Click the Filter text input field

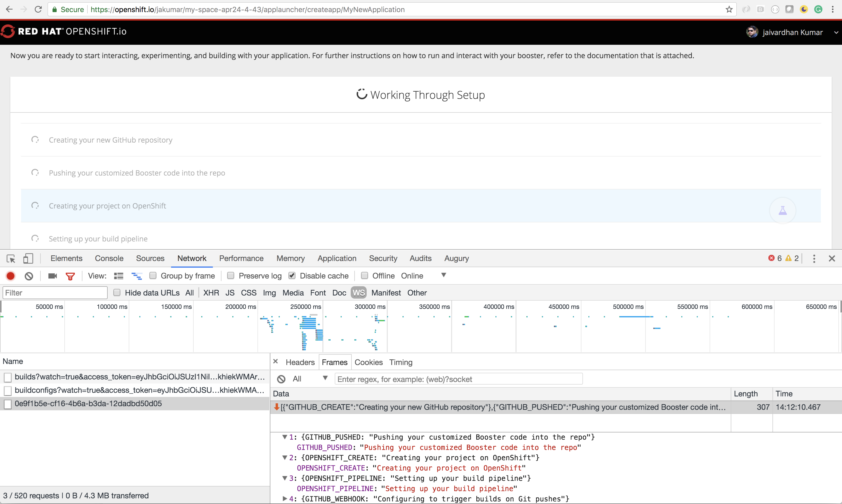point(55,293)
